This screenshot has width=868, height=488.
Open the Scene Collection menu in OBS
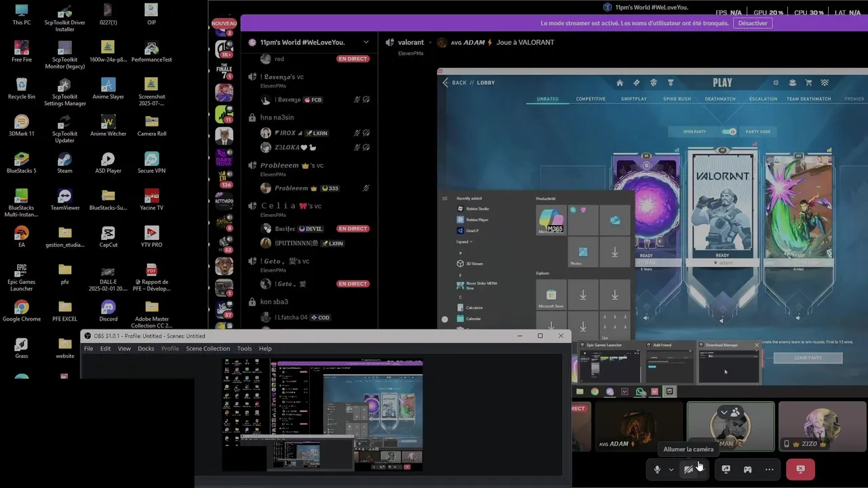208,348
